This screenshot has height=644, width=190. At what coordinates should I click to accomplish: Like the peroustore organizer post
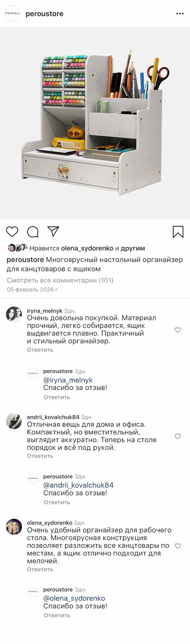point(12,232)
